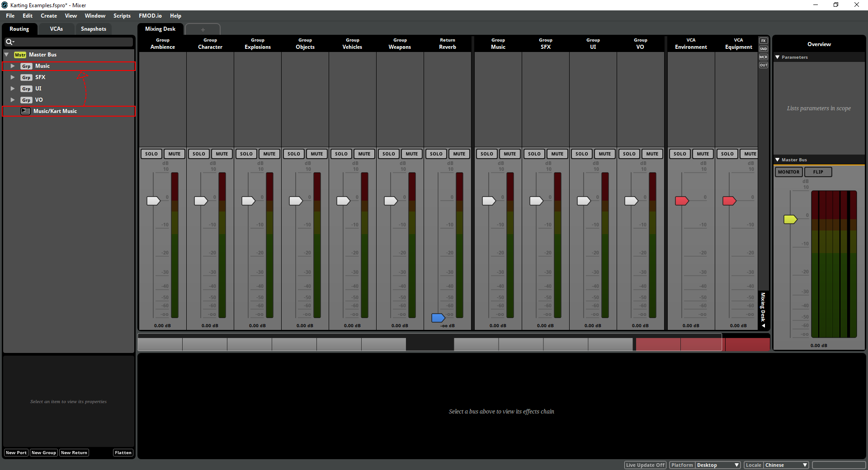Collapse the Parameters section in Overview
This screenshot has width=868, height=470.
pyautogui.click(x=778, y=57)
